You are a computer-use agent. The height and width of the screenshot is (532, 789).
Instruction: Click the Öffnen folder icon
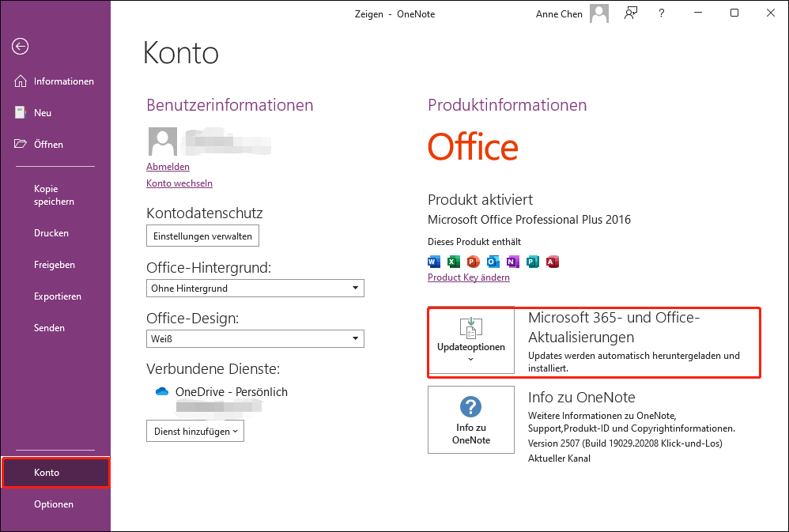pos(20,144)
